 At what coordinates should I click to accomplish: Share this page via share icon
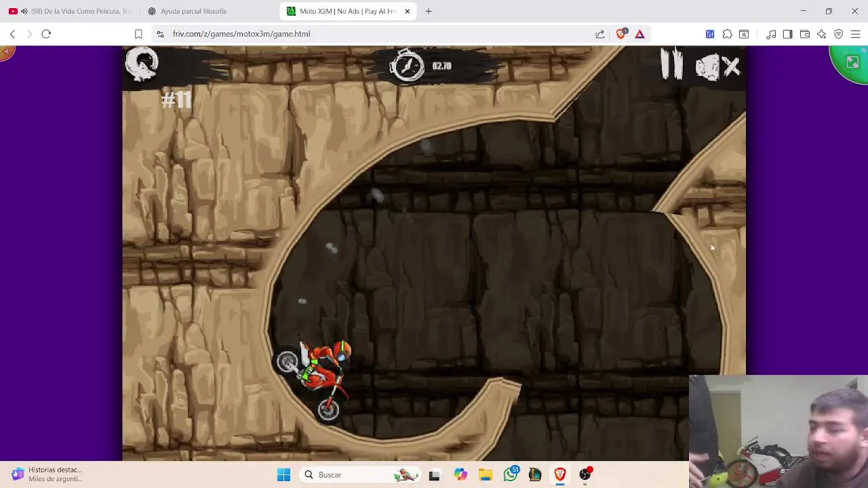(x=600, y=34)
